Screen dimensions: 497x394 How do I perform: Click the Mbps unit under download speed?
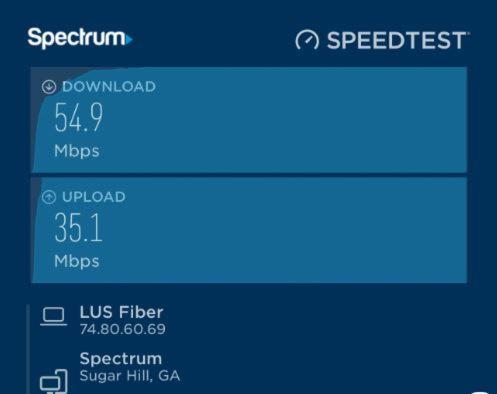[77, 151]
